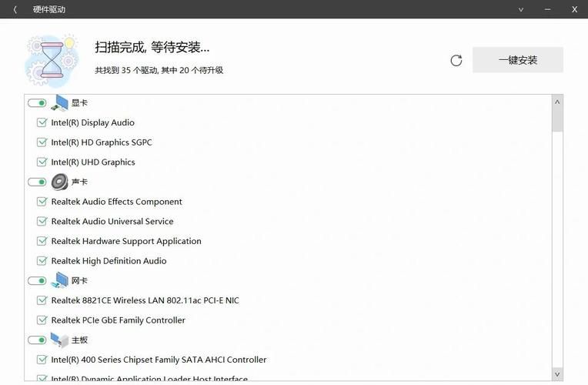
Task: Uncheck Intel(R) Display Audio checkbox
Action: tap(42, 122)
